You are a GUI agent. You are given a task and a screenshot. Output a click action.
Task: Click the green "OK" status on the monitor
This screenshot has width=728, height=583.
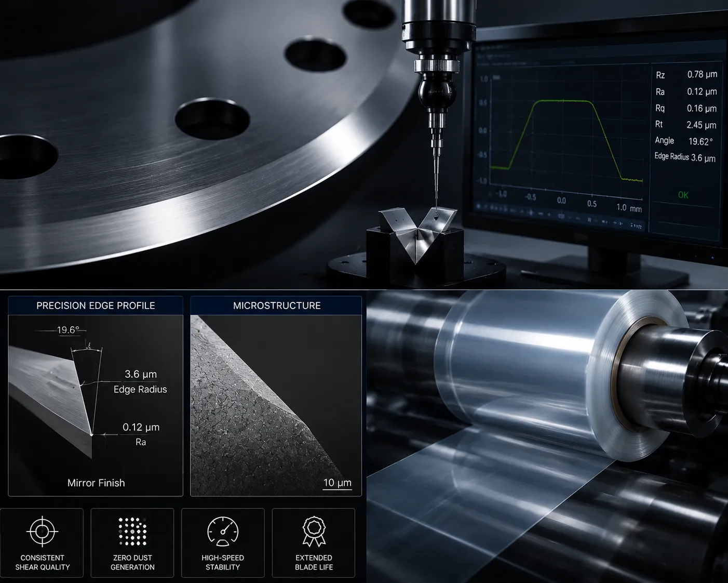[x=683, y=195]
